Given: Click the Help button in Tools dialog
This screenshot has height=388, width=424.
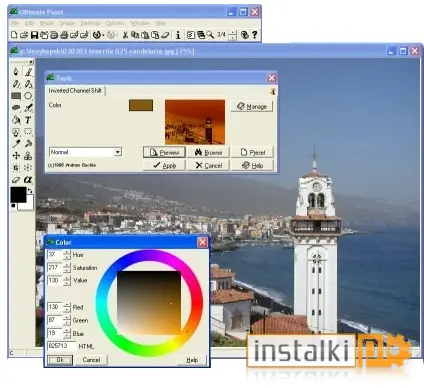Looking at the screenshot, I should pyautogui.click(x=252, y=165).
